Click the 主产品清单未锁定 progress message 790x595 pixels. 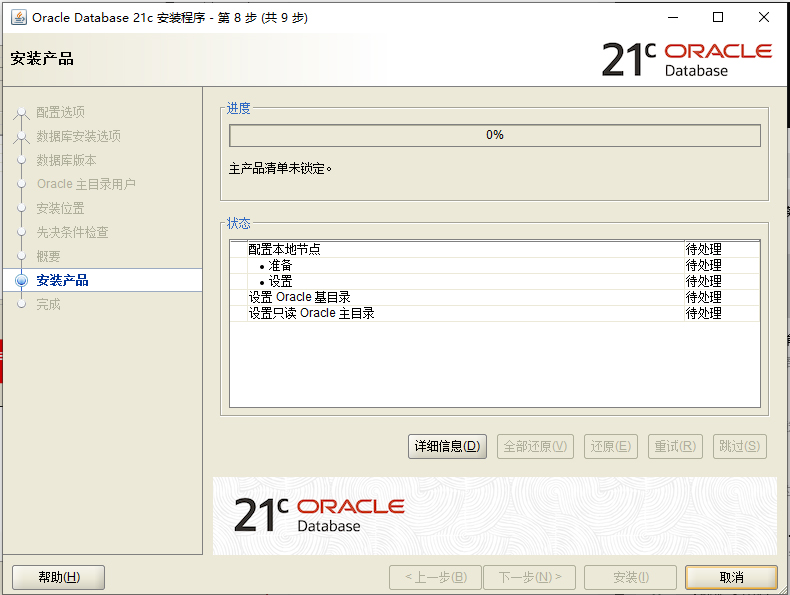(280, 169)
